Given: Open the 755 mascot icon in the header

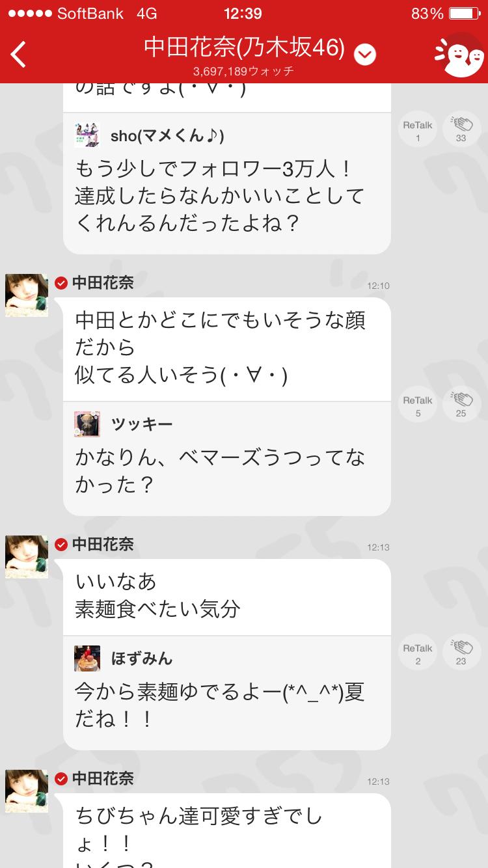Looking at the screenshot, I should (x=459, y=56).
